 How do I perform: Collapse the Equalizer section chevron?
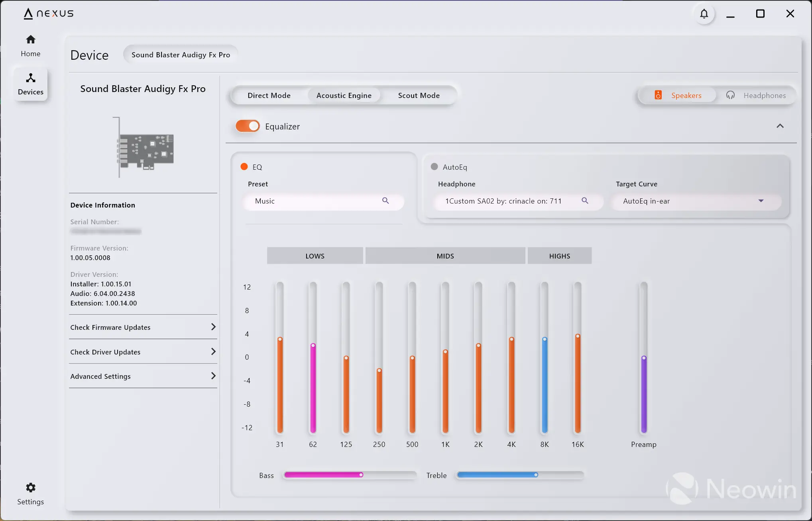point(780,126)
